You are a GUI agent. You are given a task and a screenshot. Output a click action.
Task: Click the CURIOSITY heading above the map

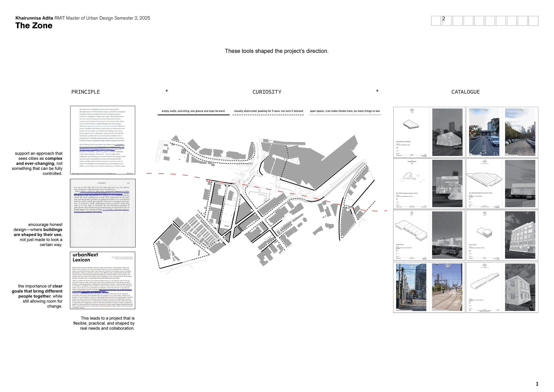(267, 92)
